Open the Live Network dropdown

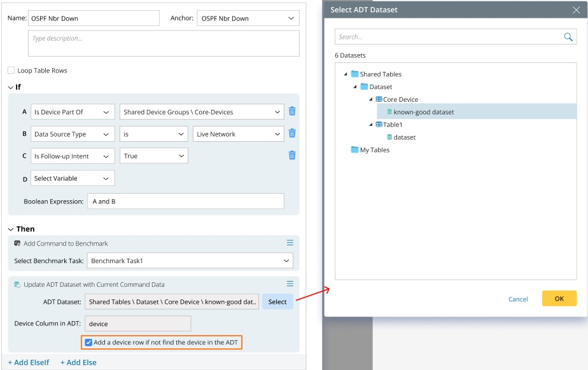click(x=238, y=134)
